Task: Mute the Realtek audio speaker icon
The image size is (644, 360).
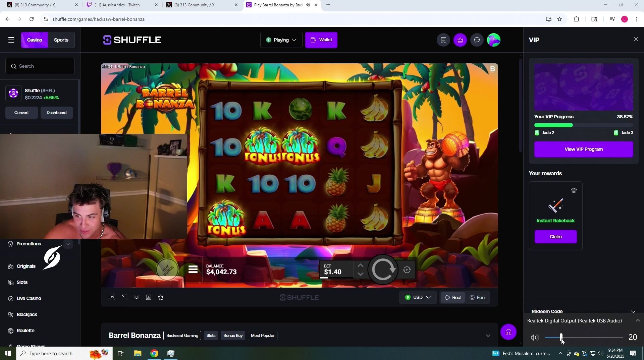Action: [x=534, y=338]
